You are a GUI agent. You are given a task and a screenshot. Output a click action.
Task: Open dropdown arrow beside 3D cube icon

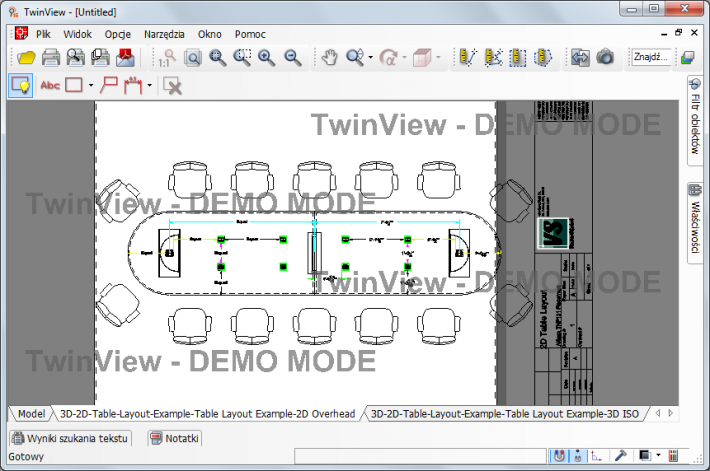point(438,58)
